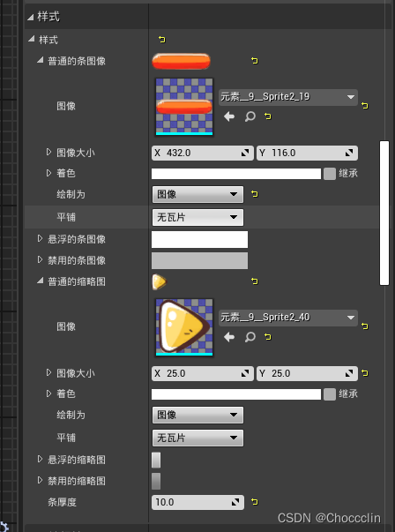Click the yellow triangle sprite thumbnail
395x532 pixels.
(x=184, y=327)
